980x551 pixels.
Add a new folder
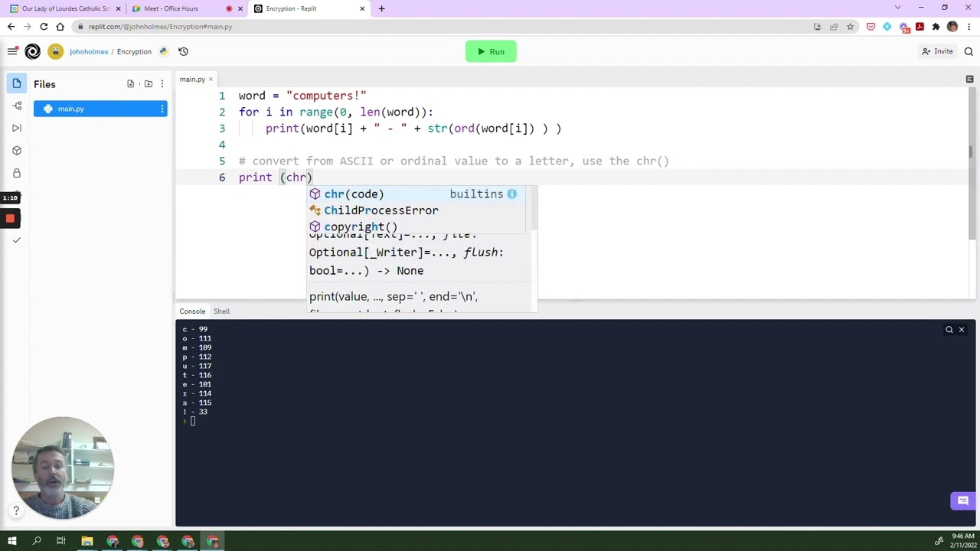tap(148, 83)
